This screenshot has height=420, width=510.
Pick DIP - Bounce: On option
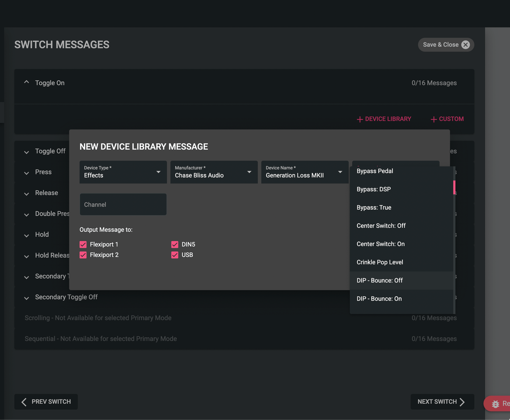[379, 299]
